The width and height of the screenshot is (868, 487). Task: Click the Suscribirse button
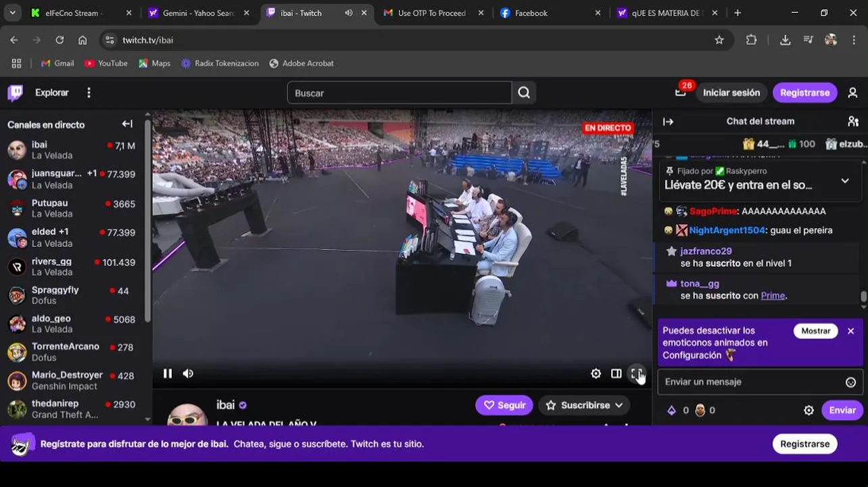[x=584, y=405]
